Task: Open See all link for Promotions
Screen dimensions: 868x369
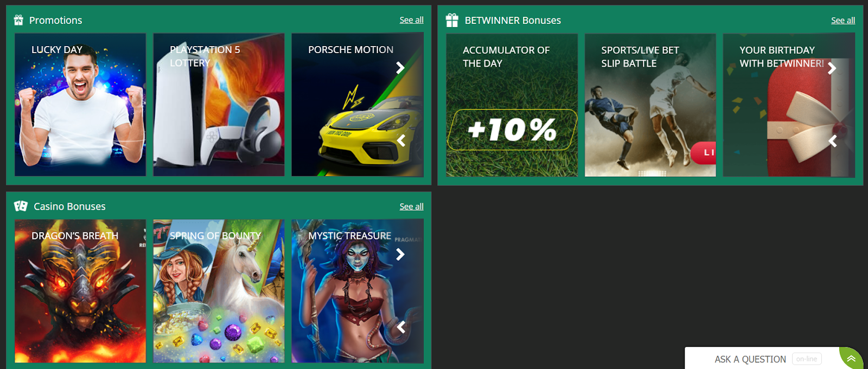Action: pos(411,20)
